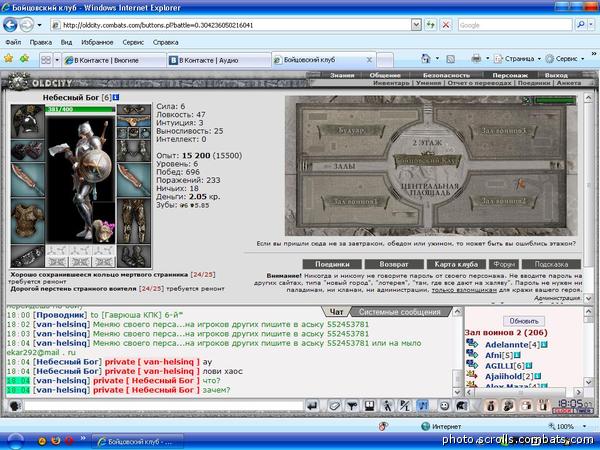Refresh the player list with Обновить
Viewport: 600px width, 450px height.
(523, 321)
